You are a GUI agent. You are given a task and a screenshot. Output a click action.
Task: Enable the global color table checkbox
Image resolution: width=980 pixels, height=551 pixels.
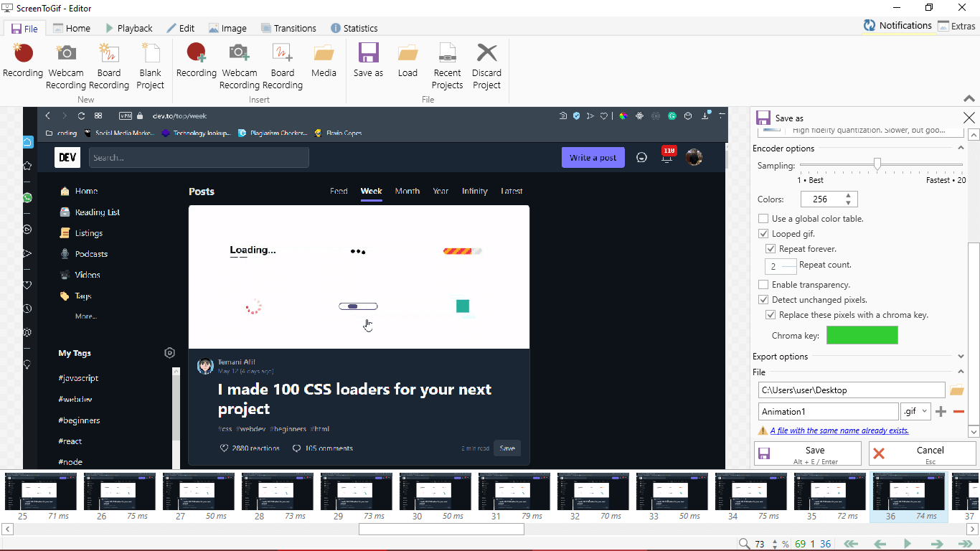(x=763, y=219)
